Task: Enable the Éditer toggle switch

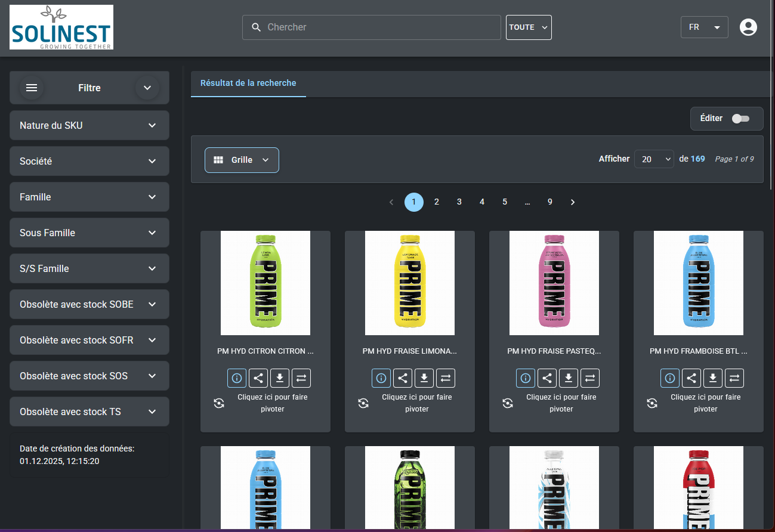Action: pos(740,119)
